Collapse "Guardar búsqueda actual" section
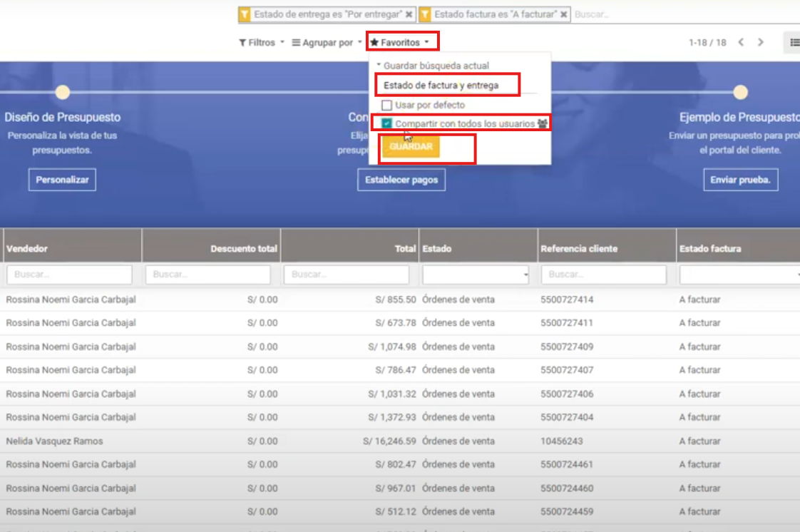Viewport: 800px width, 532px height. point(436,66)
